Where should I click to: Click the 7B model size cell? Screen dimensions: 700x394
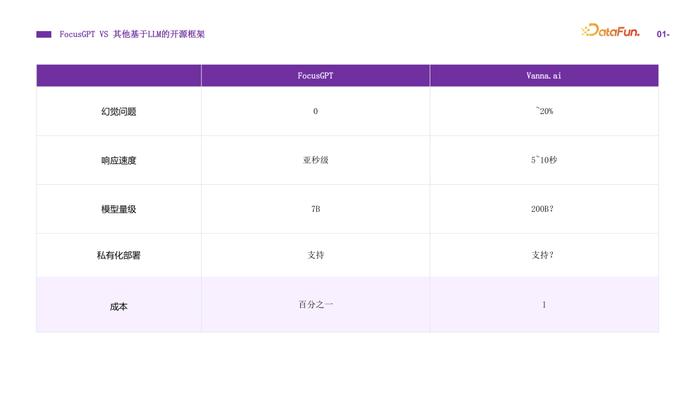316,209
